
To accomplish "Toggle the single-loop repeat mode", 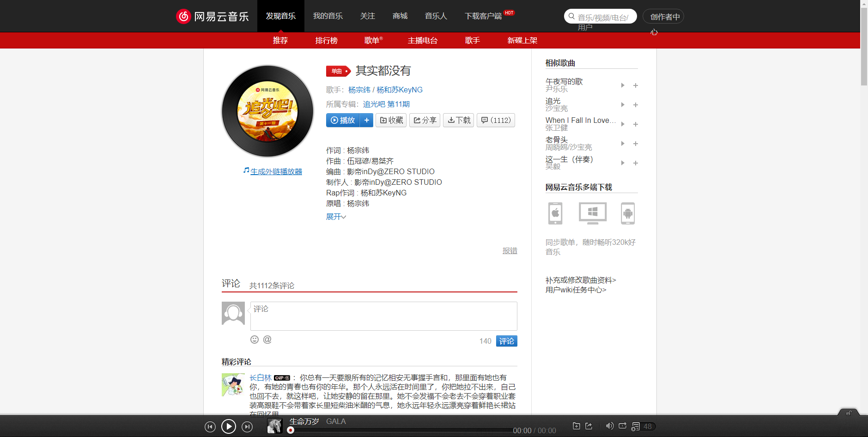I will point(623,426).
